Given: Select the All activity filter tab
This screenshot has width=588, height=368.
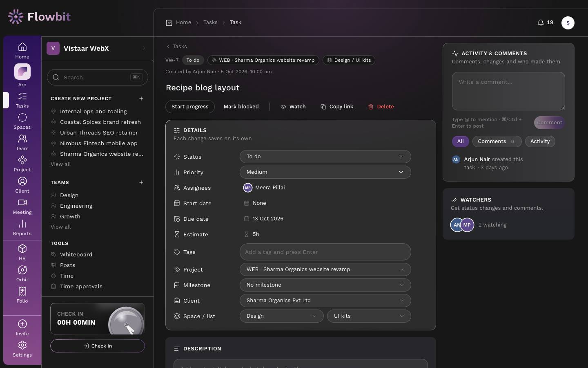Looking at the screenshot, I should [461, 141].
